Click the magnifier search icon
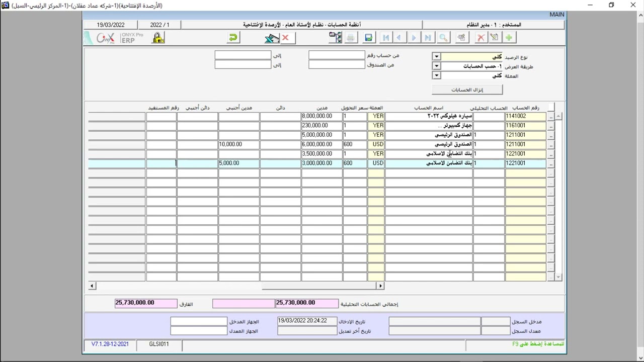644x362 pixels. click(443, 38)
